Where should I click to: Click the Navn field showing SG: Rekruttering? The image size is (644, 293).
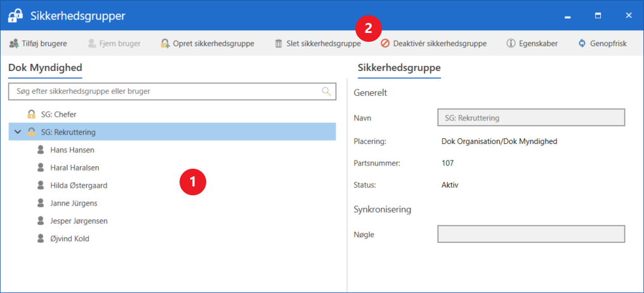point(531,118)
